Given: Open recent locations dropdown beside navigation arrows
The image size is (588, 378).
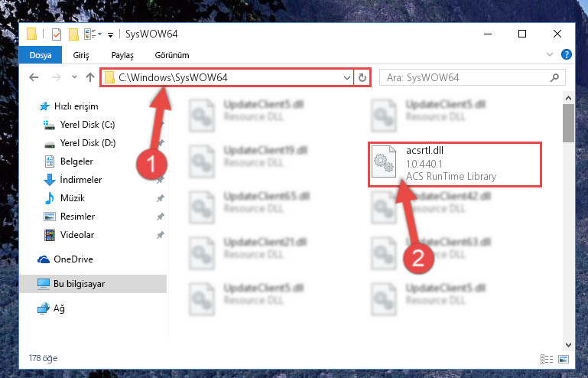Looking at the screenshot, I should click(74, 77).
